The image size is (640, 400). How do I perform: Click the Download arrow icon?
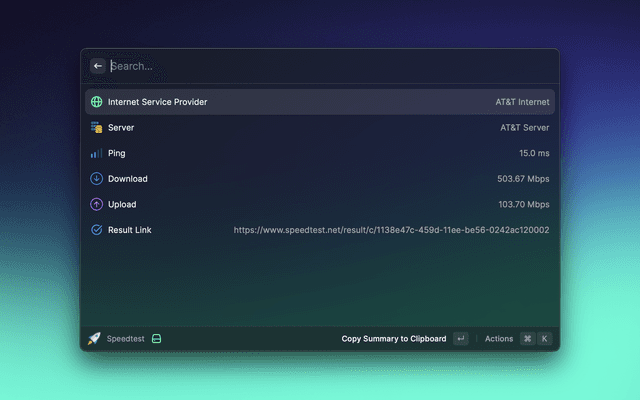coord(97,179)
